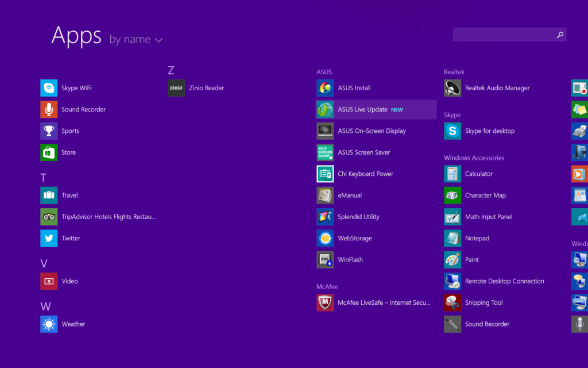Click the magnifier search icon

pyautogui.click(x=560, y=34)
